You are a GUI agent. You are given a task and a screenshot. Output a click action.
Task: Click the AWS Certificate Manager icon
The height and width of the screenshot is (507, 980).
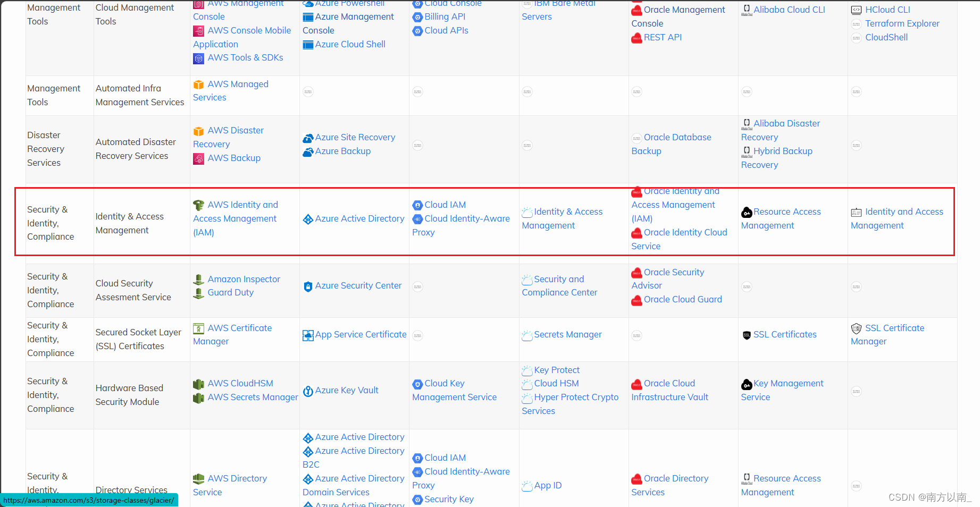pyautogui.click(x=198, y=328)
